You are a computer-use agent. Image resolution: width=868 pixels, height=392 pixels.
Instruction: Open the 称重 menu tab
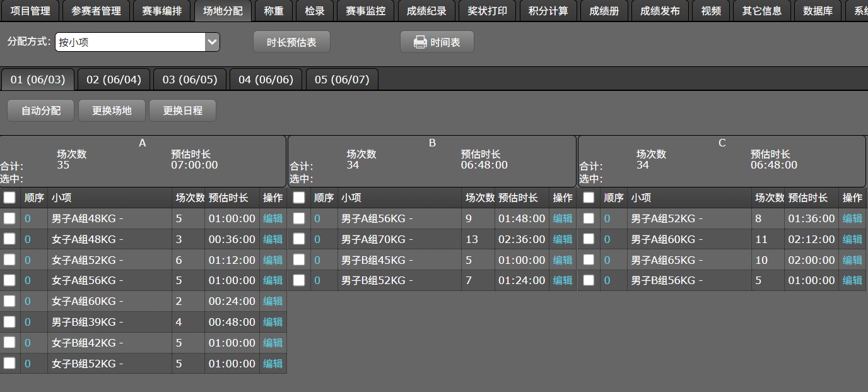(x=273, y=10)
